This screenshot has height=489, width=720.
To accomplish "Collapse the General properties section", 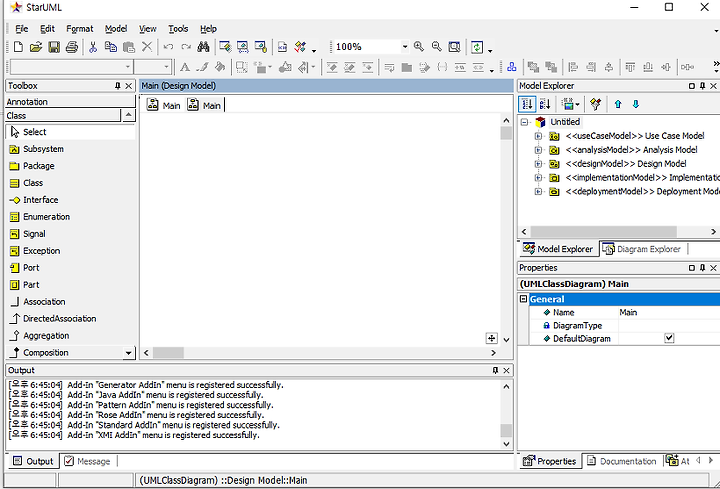I will 523,299.
